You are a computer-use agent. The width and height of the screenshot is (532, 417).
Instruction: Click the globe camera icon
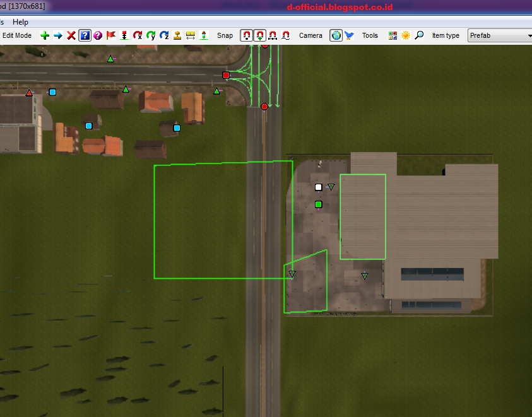tap(336, 35)
